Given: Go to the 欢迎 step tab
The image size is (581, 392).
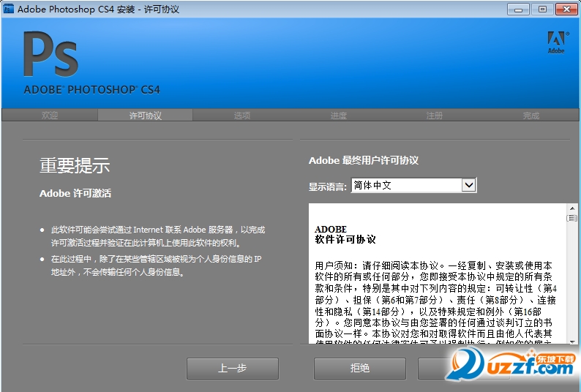Looking at the screenshot, I should coord(50,116).
